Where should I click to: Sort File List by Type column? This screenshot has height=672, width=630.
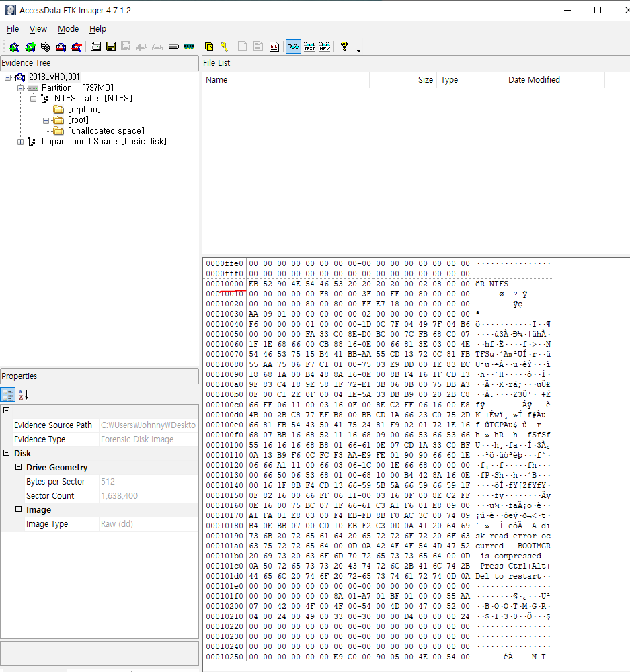[x=470, y=80]
